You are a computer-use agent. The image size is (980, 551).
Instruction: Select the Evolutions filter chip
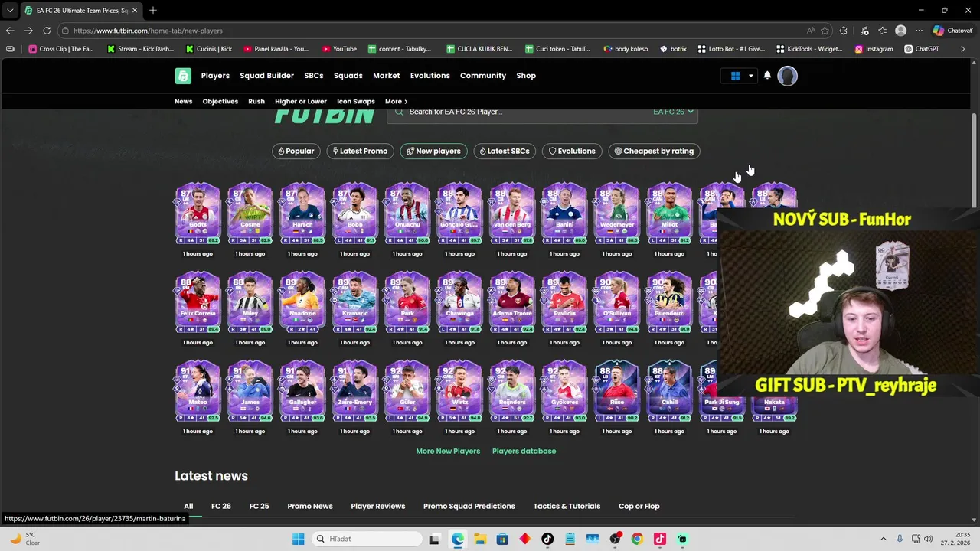tap(572, 151)
